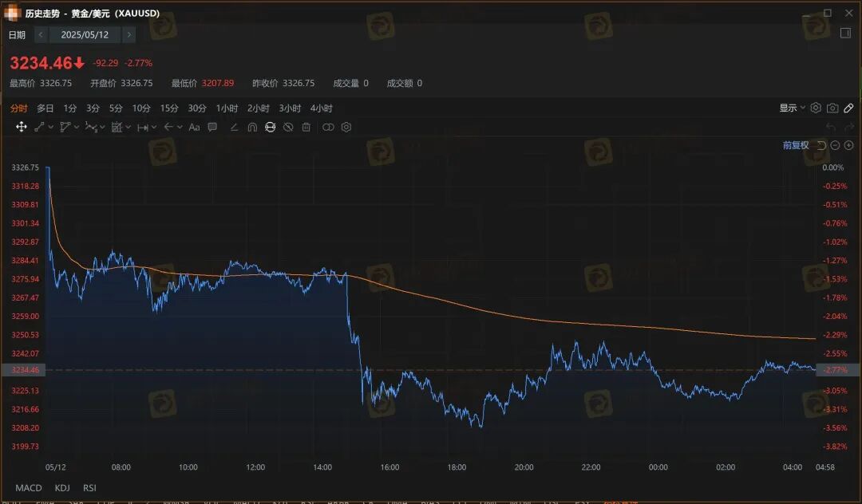This screenshot has height=504, width=862.
Task: Go to next day with the right date arrow
Action: [x=128, y=34]
